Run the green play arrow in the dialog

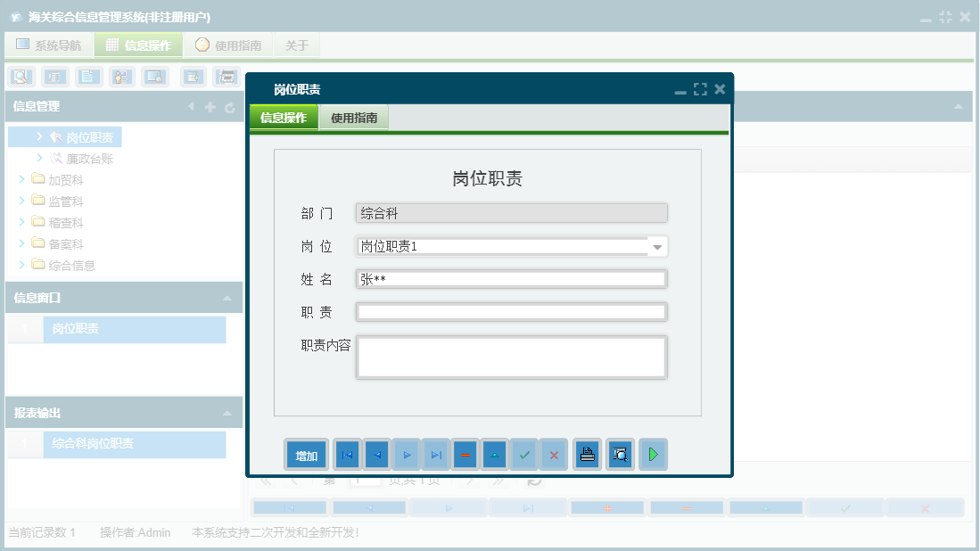click(653, 454)
